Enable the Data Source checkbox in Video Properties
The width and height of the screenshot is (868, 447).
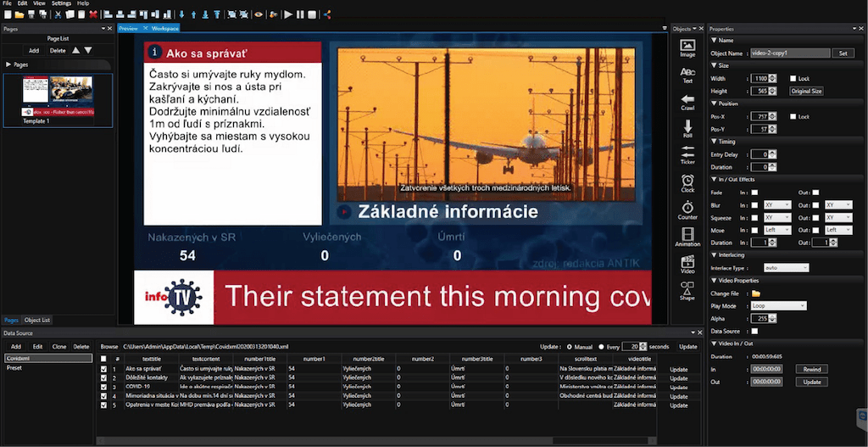[x=754, y=332]
